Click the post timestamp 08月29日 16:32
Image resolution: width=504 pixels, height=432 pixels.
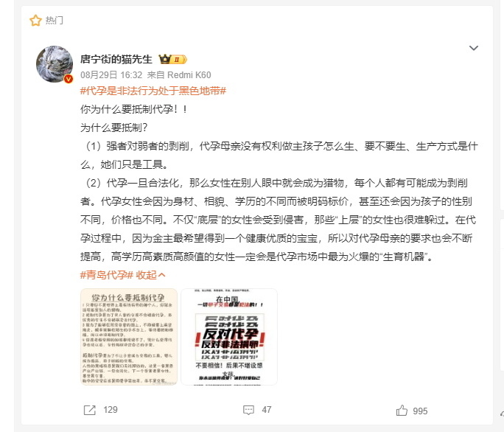(x=111, y=75)
